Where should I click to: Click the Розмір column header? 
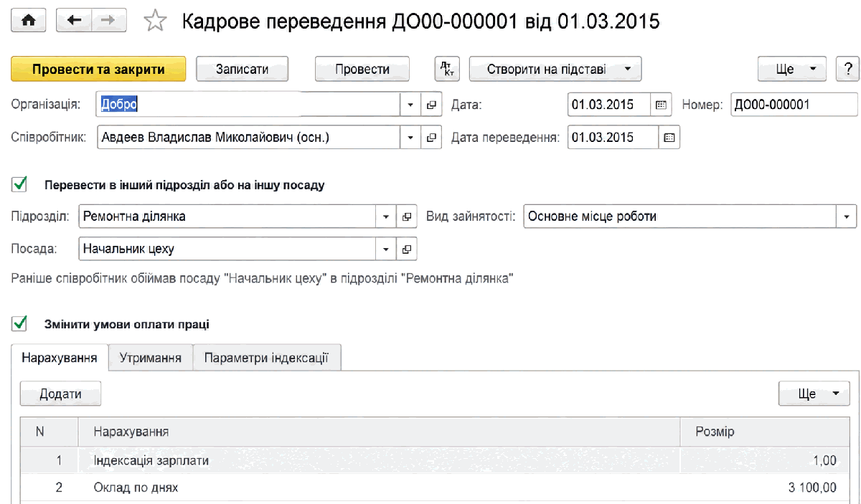point(765,432)
